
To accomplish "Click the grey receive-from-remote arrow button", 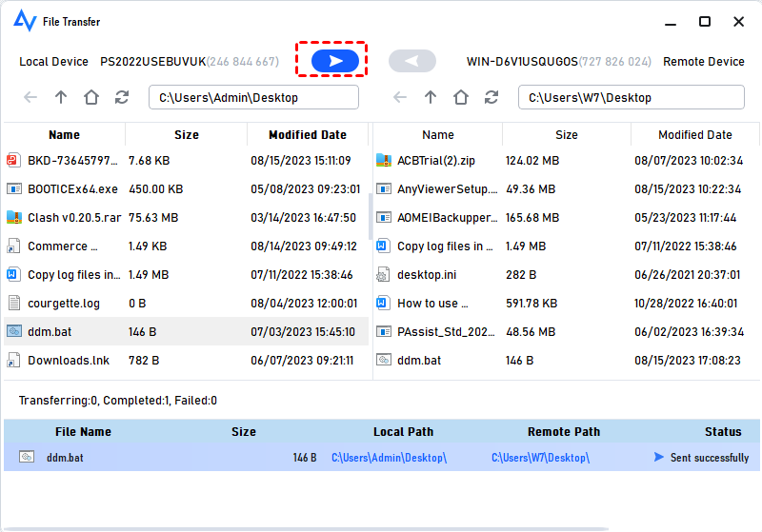I will click(x=412, y=61).
